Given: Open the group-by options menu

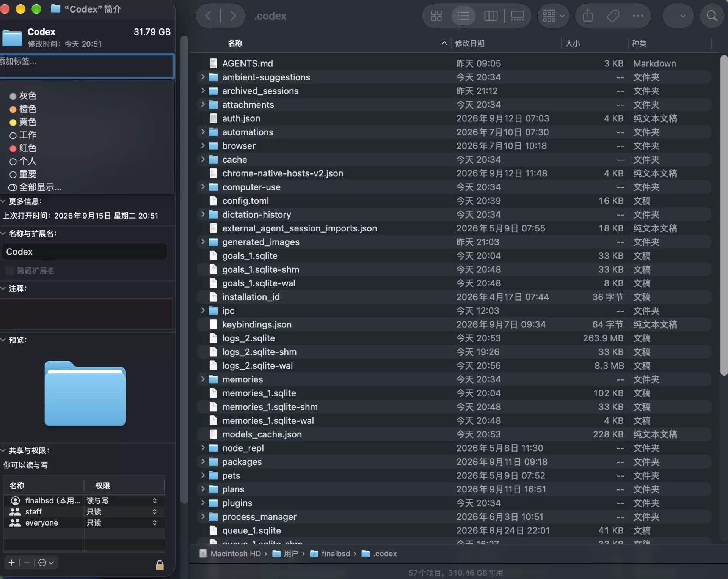Looking at the screenshot, I should (x=553, y=16).
